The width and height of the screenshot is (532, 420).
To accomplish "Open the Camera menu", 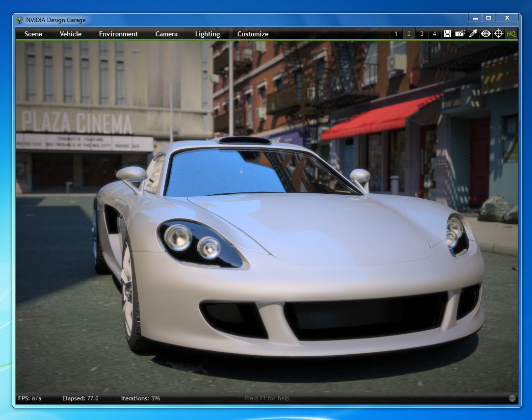I will (166, 34).
